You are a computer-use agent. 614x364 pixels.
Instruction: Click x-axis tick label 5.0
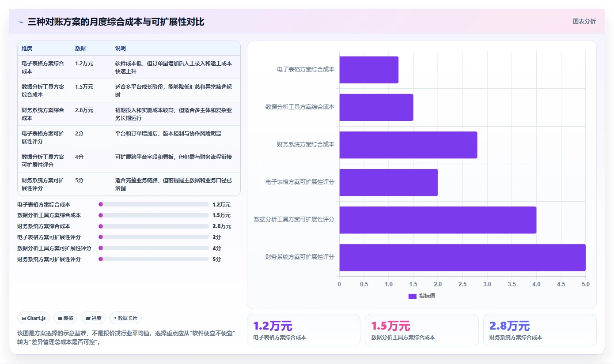[x=585, y=285]
